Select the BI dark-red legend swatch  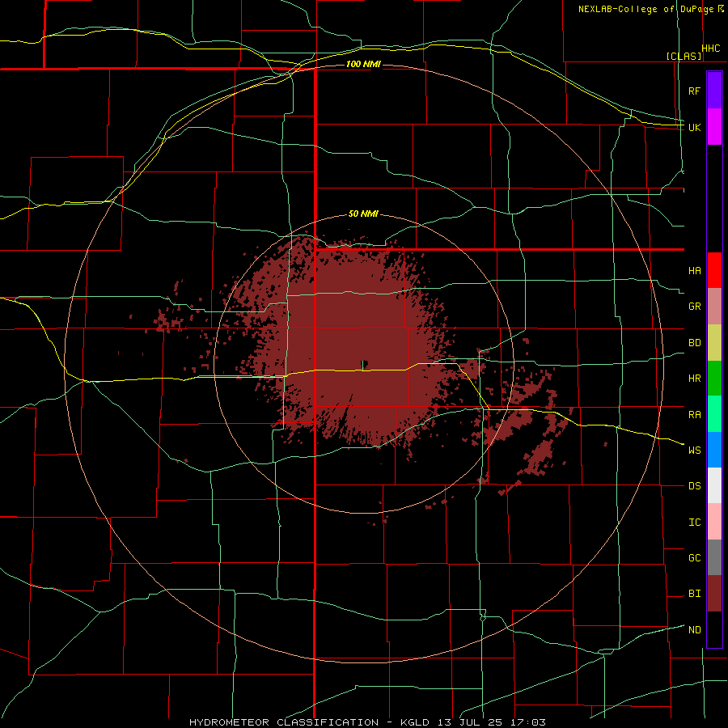pyautogui.click(x=714, y=594)
